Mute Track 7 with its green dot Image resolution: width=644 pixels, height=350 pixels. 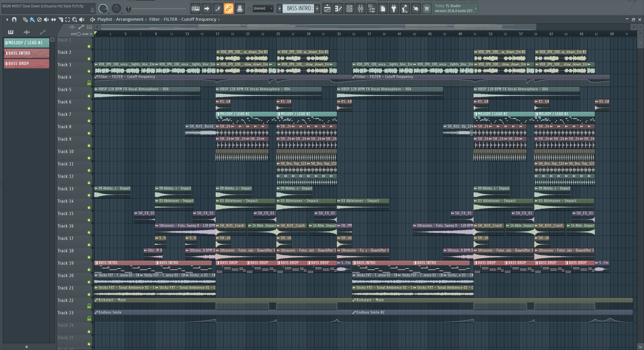(x=89, y=121)
